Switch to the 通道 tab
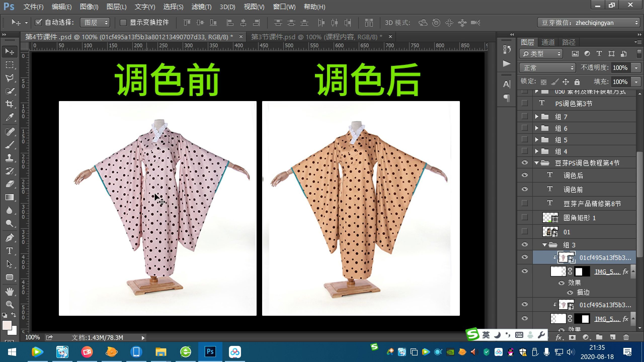644x362 pixels. [x=548, y=42]
